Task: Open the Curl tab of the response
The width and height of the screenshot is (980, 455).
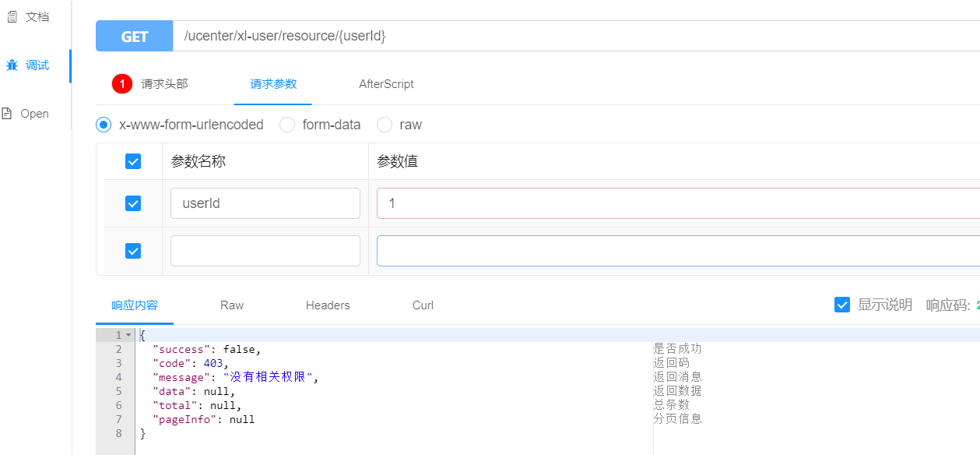Action: 423,305
